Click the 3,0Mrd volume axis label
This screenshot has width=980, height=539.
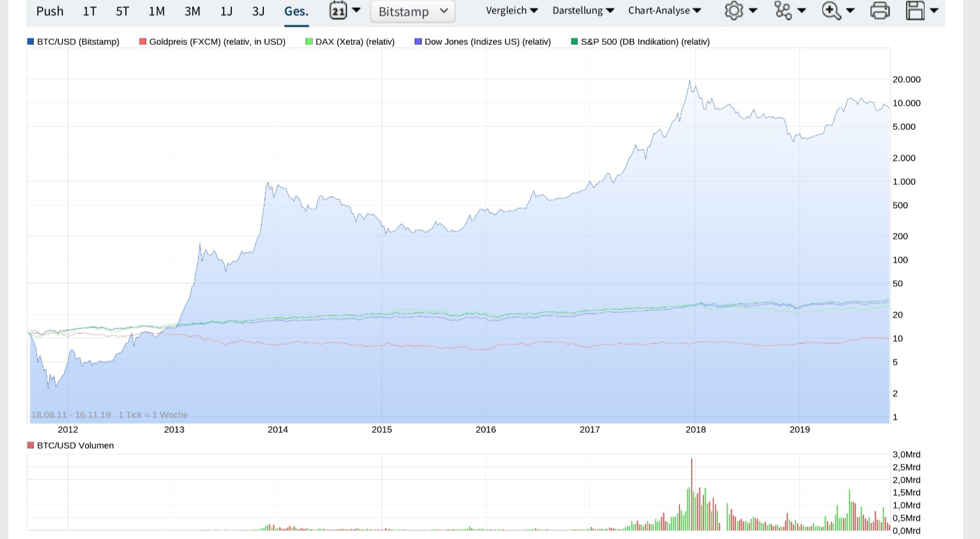(x=907, y=455)
